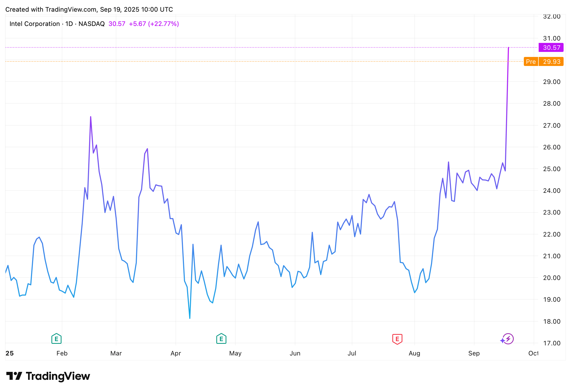
Task: Click the Feb label on time axis
Action: [x=62, y=353]
